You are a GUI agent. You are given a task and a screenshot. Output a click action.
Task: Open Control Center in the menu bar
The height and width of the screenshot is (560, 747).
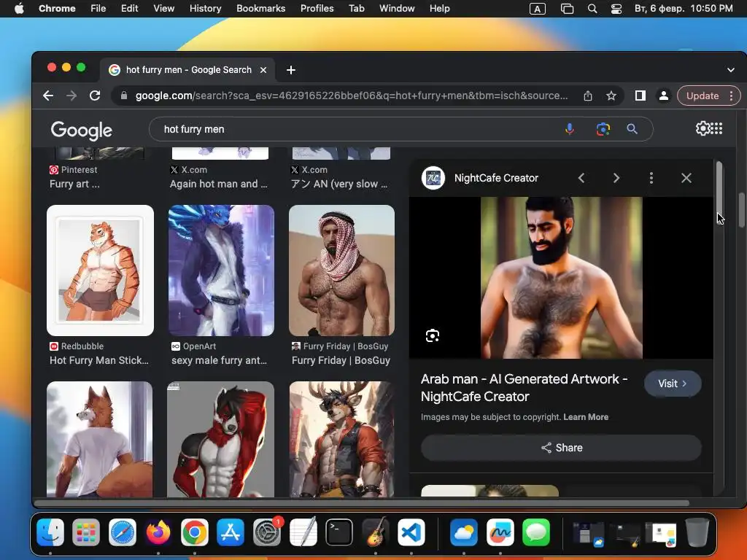point(616,9)
